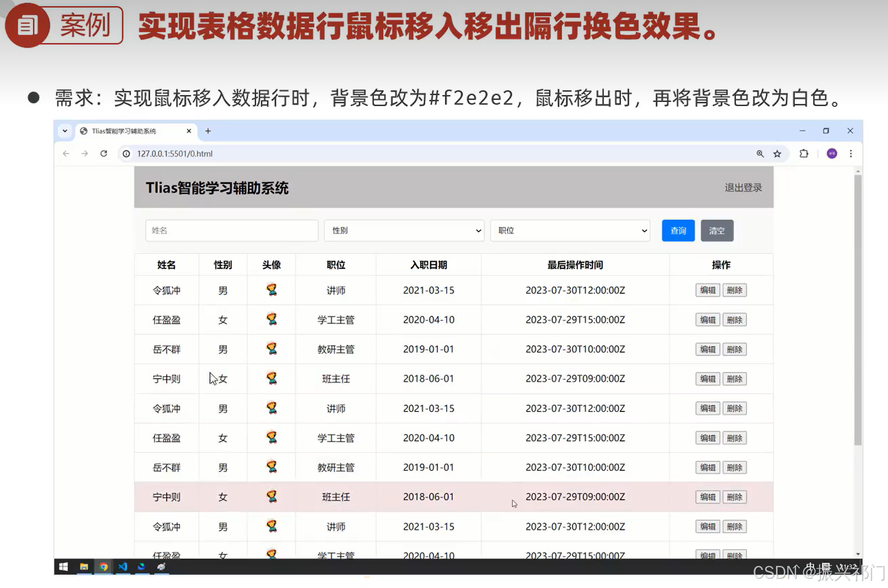
Task: Open the browser extensions puzzle icon
Action: [x=804, y=153]
